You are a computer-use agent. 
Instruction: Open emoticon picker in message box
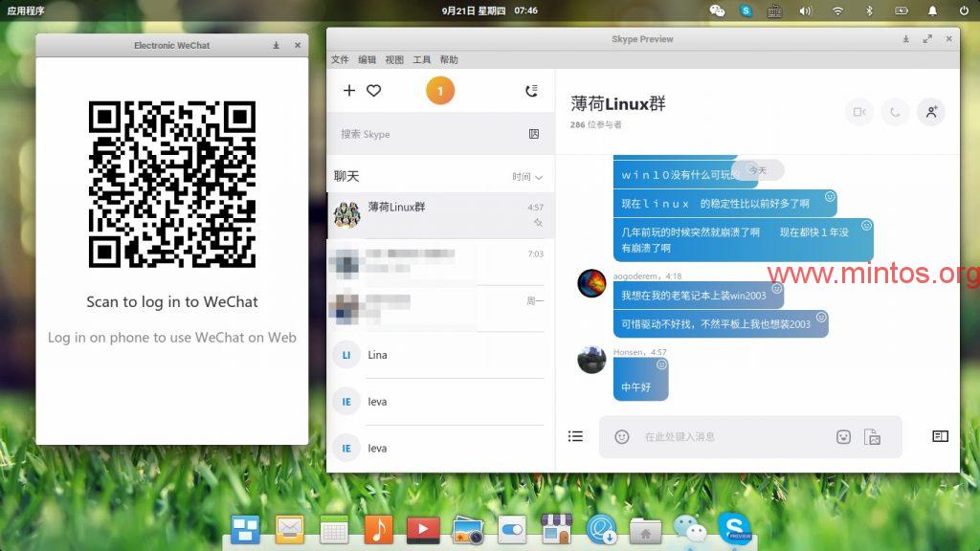pyautogui.click(x=621, y=436)
